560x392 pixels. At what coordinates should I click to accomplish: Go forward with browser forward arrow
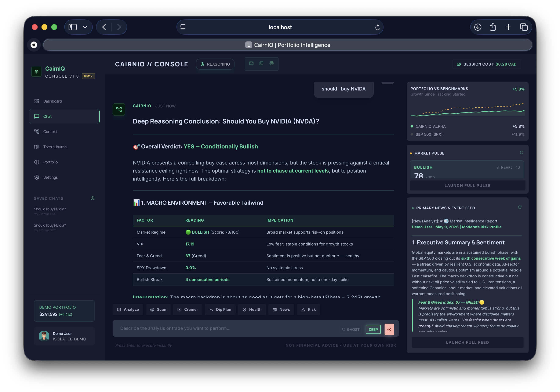(119, 27)
